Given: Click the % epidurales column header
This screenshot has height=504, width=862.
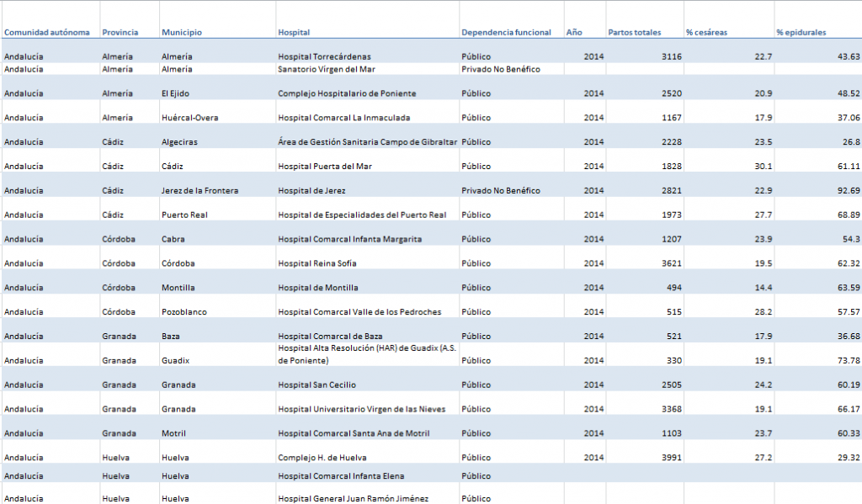Looking at the screenshot, I should (801, 33).
